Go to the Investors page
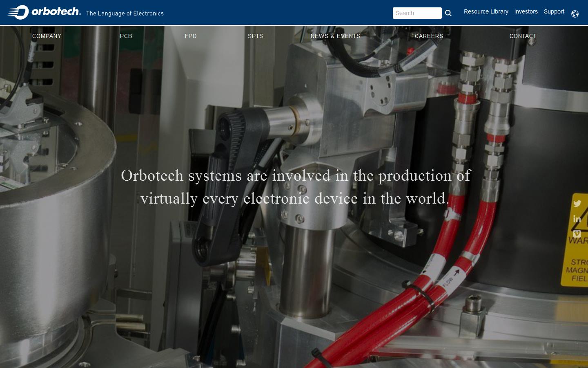The image size is (588, 368). pos(526,11)
